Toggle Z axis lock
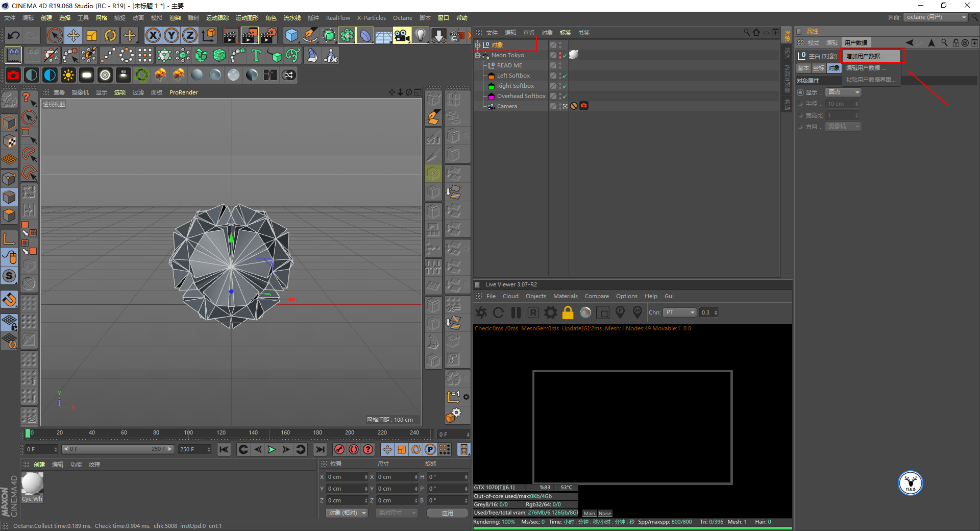 point(189,35)
